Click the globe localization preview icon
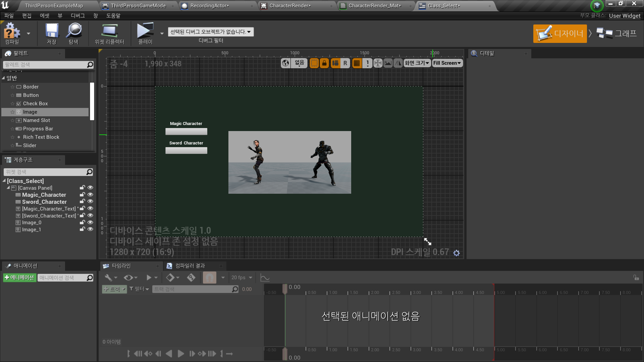 tap(285, 63)
